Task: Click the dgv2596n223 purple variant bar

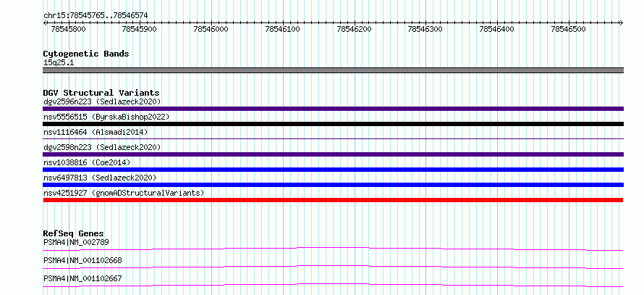Action: coord(333,109)
